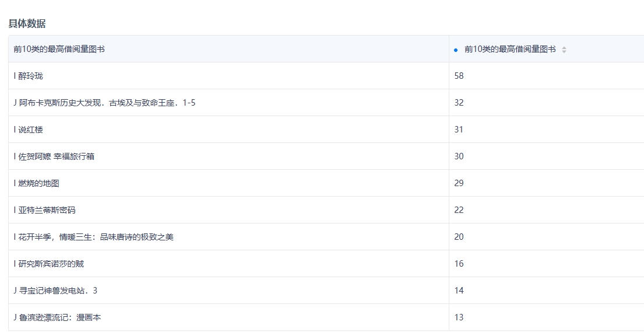
Task: Select the row I 佐贺阿嬷 幸福旅行箱
Action: [x=326, y=156]
